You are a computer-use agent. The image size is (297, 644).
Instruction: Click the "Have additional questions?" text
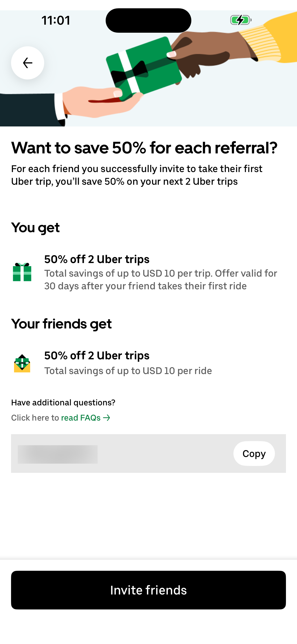click(63, 403)
